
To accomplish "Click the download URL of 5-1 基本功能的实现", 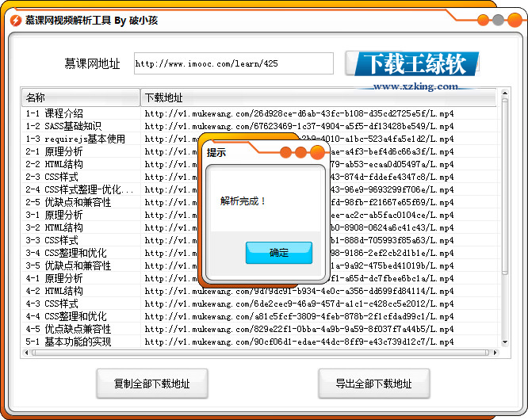I will pyautogui.click(x=299, y=342).
